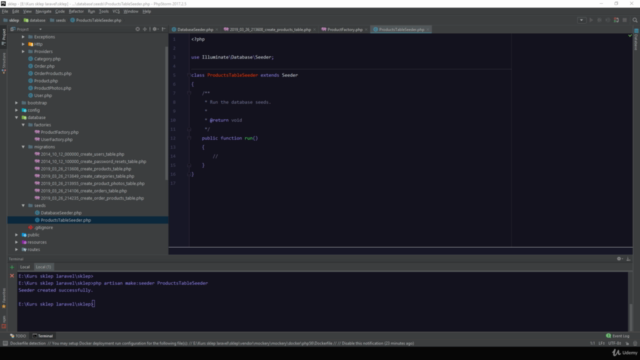Open the Project view dropdown
The width and height of the screenshot is (640, 360).
coord(40,29)
